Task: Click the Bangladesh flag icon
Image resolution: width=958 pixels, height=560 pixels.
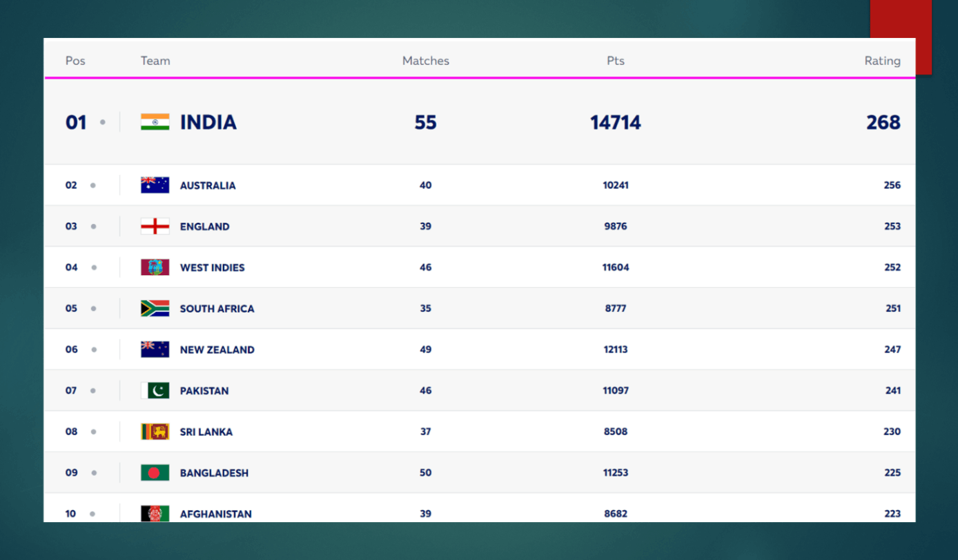Action: click(155, 472)
